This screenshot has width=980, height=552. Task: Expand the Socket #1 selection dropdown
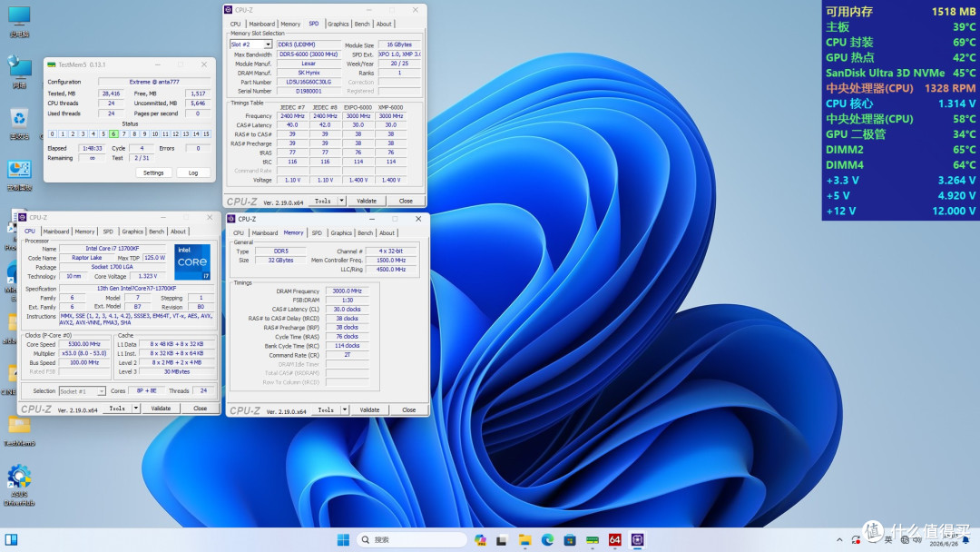pyautogui.click(x=82, y=391)
